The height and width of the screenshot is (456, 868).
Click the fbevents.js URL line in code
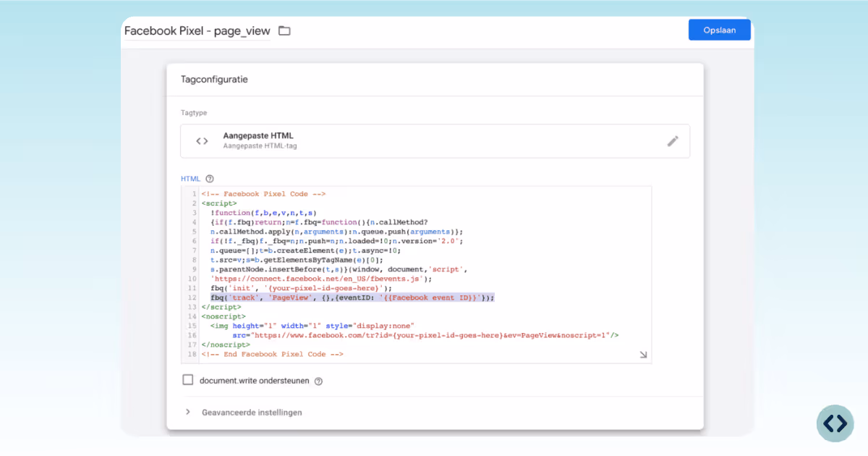pyautogui.click(x=321, y=278)
